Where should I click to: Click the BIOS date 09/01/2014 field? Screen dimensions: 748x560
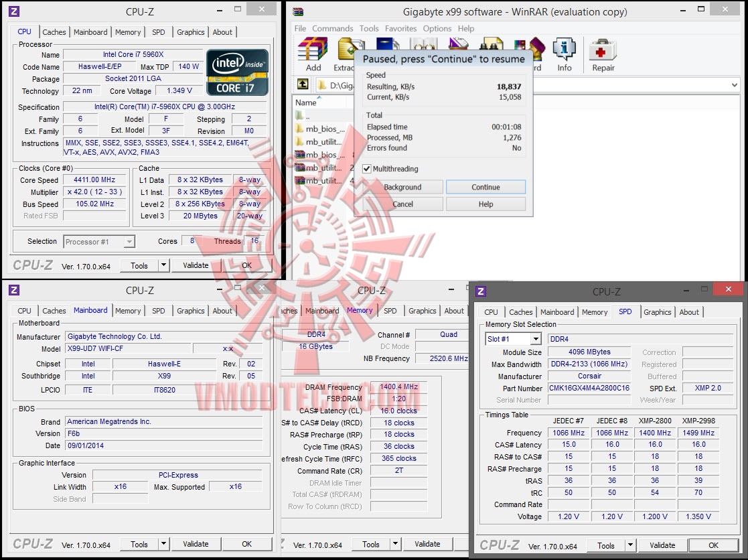[x=163, y=445]
